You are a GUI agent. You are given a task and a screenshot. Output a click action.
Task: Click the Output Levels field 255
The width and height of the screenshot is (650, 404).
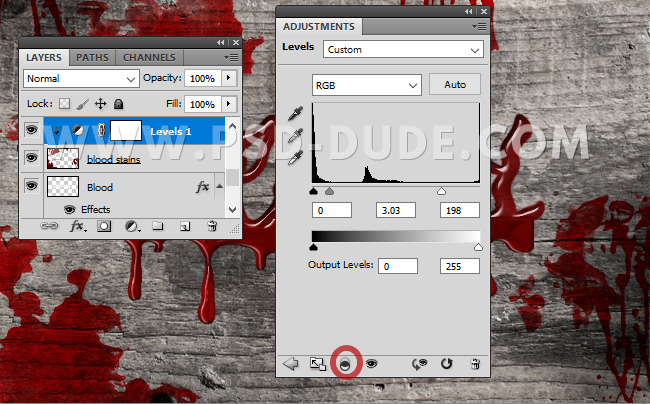tap(460, 266)
